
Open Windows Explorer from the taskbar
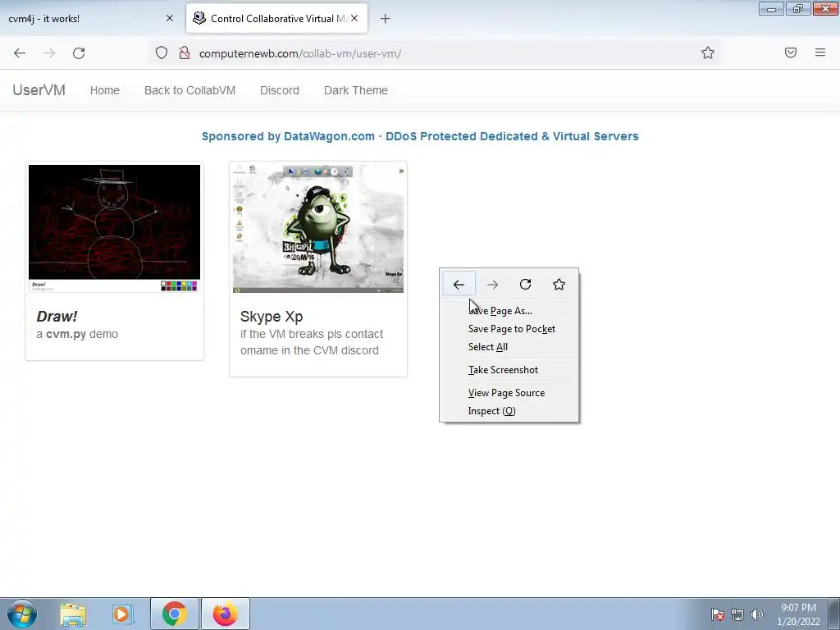[73, 614]
